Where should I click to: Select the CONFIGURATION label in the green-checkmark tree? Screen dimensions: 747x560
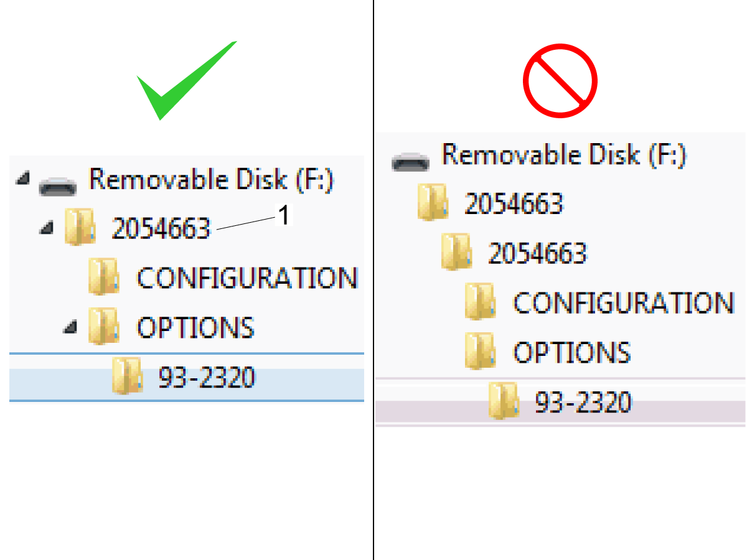click(x=247, y=278)
